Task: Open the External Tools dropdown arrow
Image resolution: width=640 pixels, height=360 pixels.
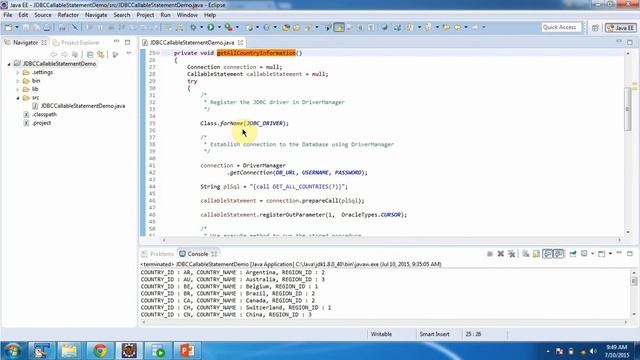Action: [237, 27]
